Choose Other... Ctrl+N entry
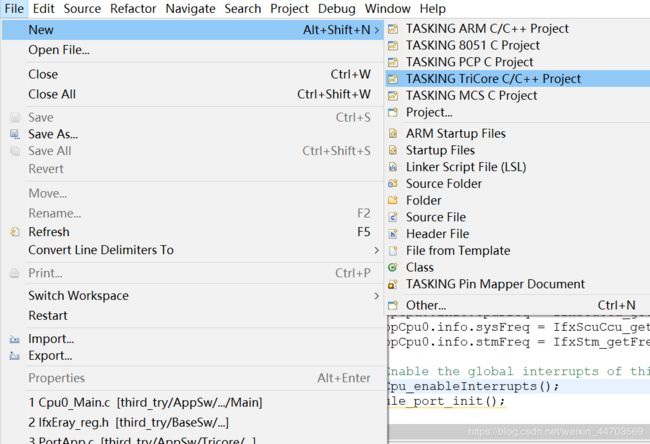Viewport: 650px width, 444px height. [518, 306]
